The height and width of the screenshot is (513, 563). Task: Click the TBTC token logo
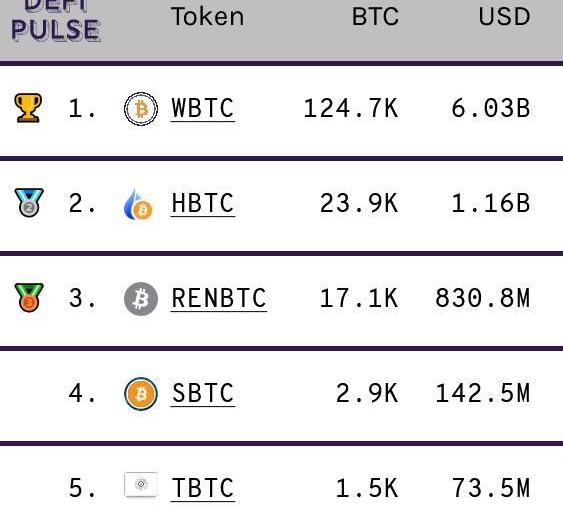[141, 485]
